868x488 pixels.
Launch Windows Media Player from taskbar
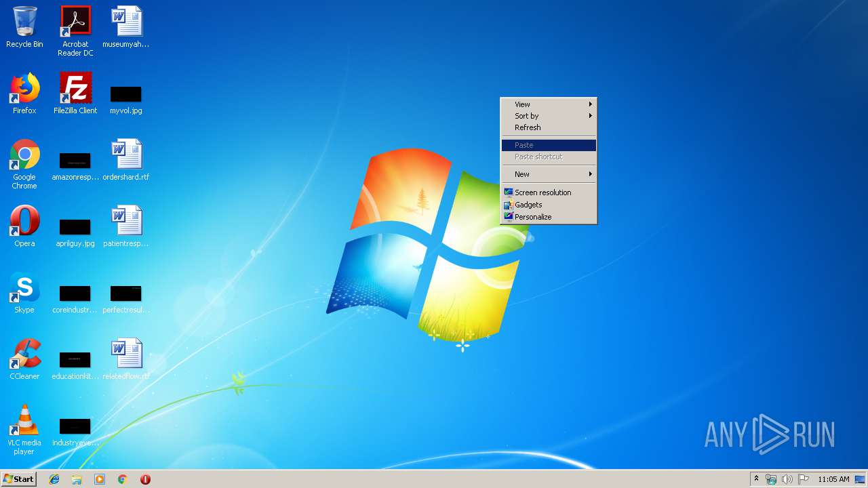point(100,479)
